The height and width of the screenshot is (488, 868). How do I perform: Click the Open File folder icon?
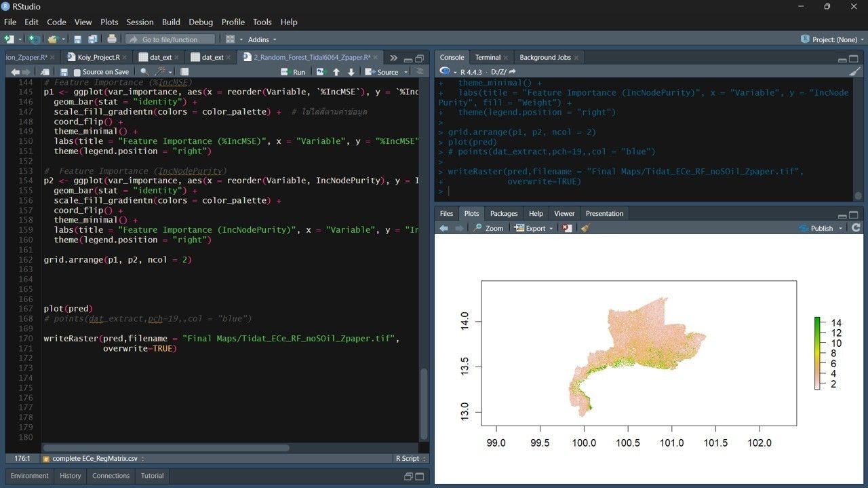(x=53, y=39)
